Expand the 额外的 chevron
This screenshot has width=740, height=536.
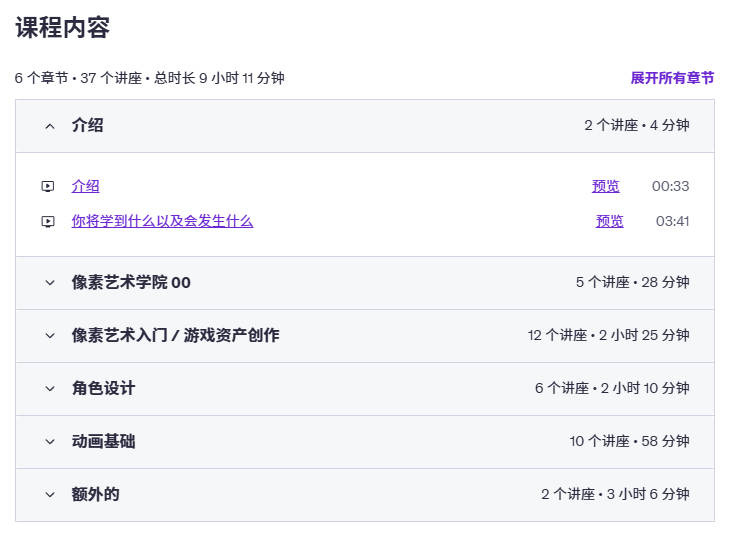50,494
